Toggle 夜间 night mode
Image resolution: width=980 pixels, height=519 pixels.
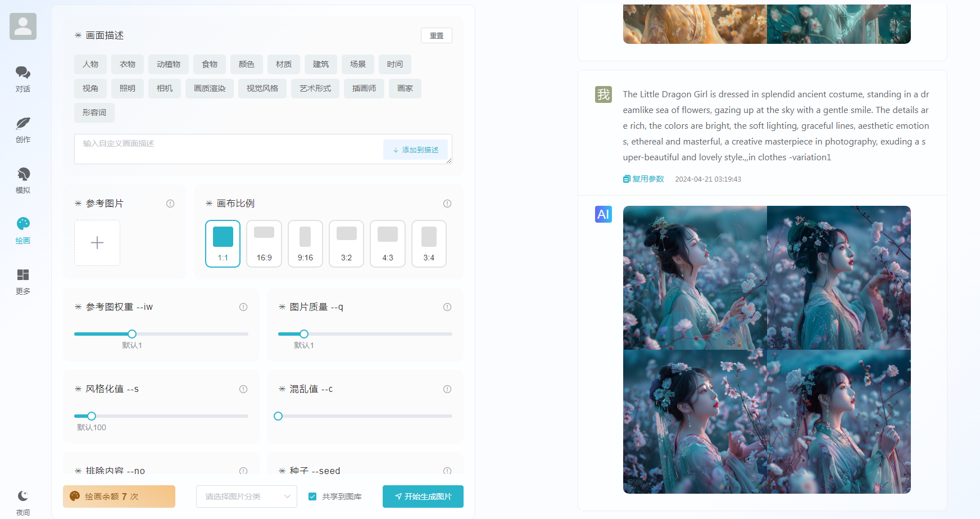(23, 503)
